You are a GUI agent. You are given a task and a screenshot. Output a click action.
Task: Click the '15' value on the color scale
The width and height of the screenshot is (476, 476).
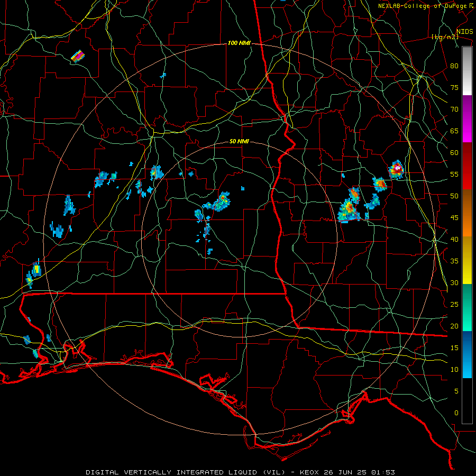(x=454, y=348)
